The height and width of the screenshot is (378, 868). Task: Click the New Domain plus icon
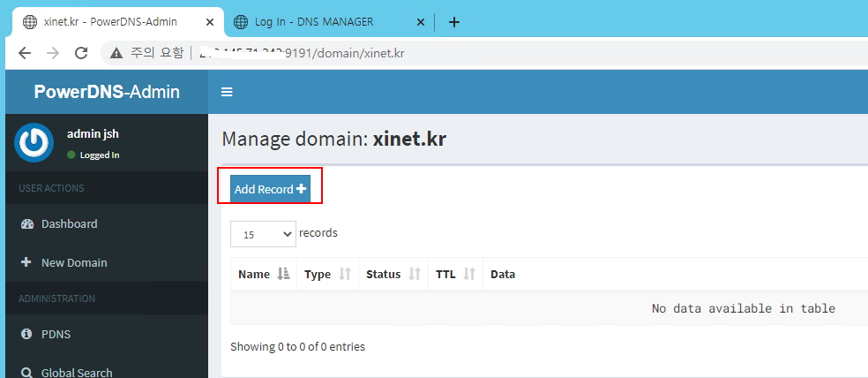(x=26, y=262)
